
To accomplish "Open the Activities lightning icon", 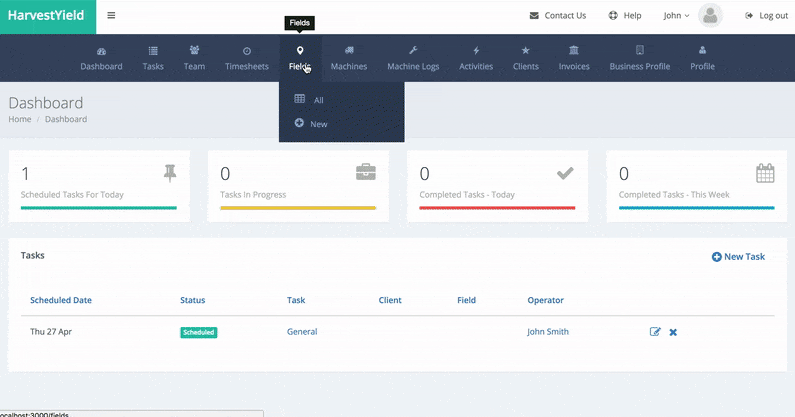I will 476,51.
